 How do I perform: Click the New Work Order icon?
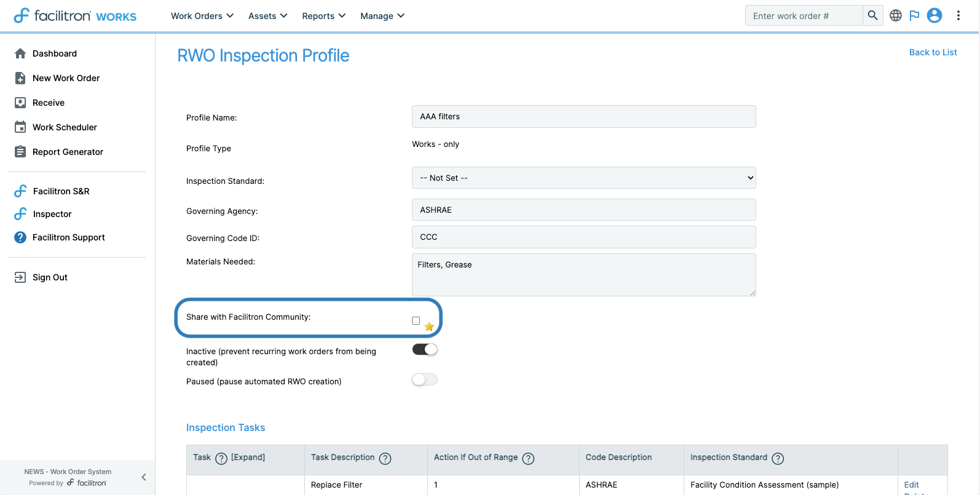click(20, 78)
